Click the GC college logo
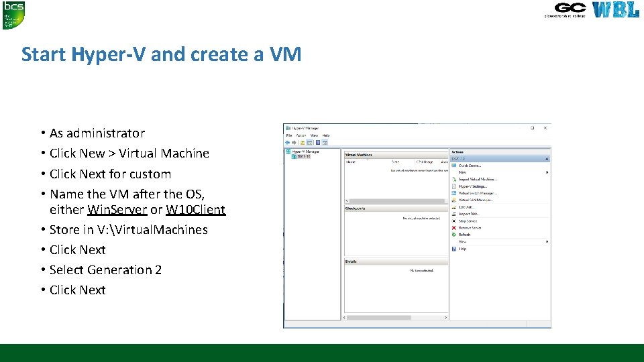The height and width of the screenshot is (362, 644). pos(566,10)
